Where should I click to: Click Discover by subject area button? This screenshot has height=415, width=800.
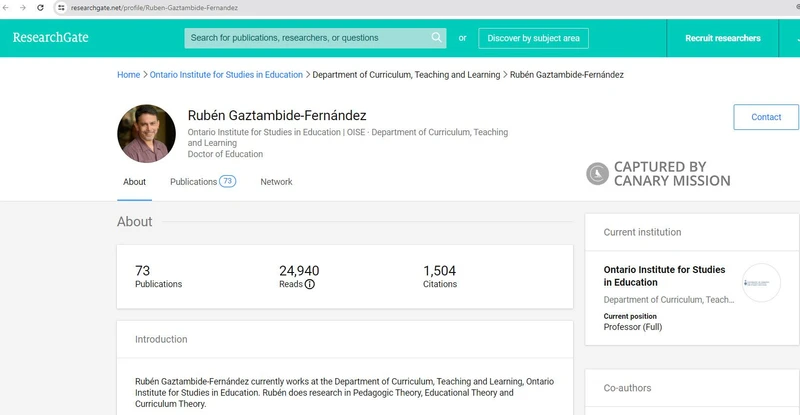click(x=533, y=38)
